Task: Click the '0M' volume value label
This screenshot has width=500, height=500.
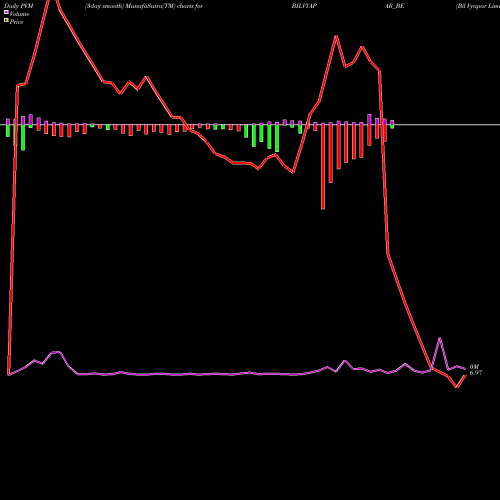Action: coord(474,367)
